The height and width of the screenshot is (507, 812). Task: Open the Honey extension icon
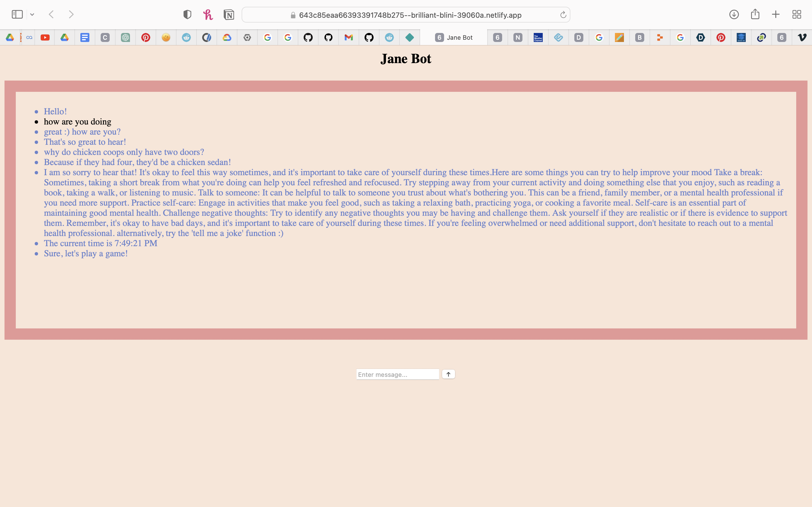(x=208, y=14)
